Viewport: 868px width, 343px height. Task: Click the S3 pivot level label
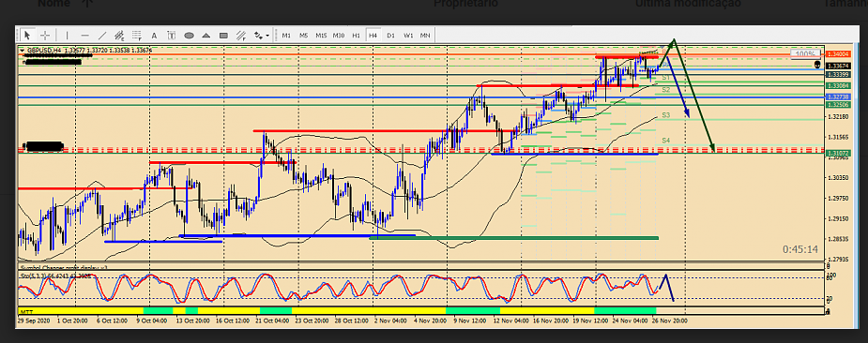tap(666, 115)
